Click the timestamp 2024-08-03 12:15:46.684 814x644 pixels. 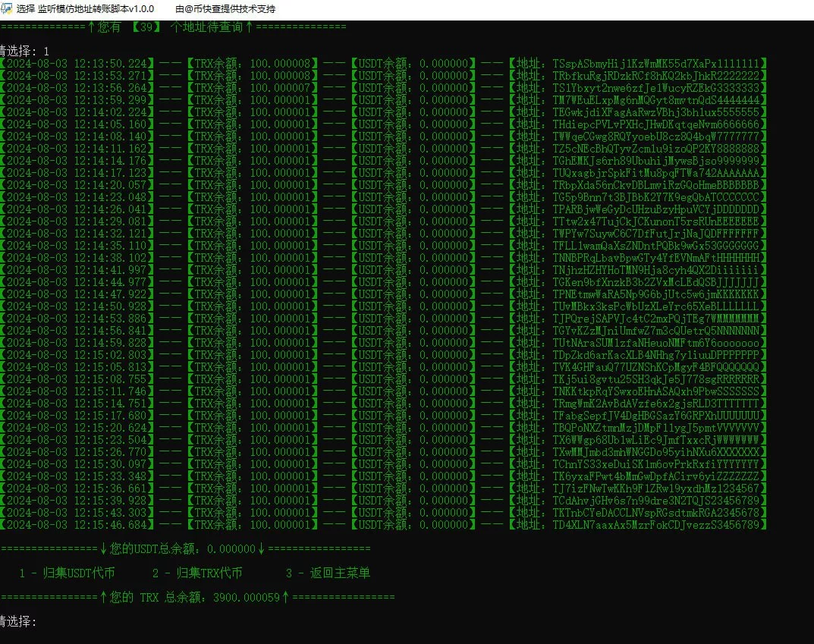(77, 524)
